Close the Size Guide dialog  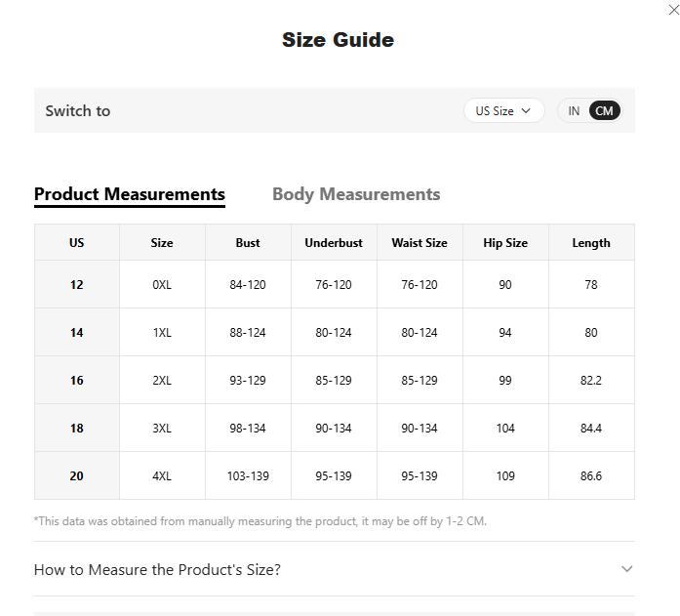click(672, 9)
